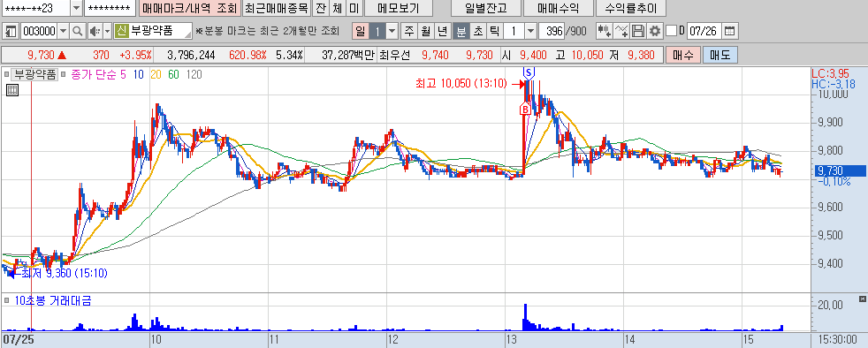Click 일별잔고 button
868x348 pixels.
(x=486, y=8)
